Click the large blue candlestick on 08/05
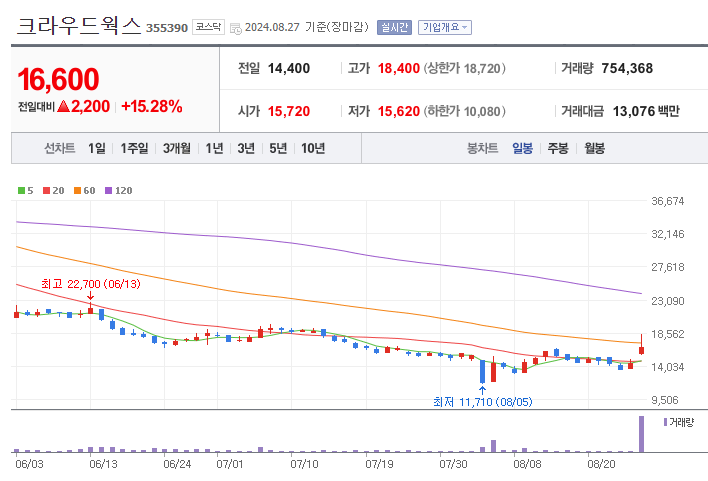The height and width of the screenshot is (481, 708). 482,371
